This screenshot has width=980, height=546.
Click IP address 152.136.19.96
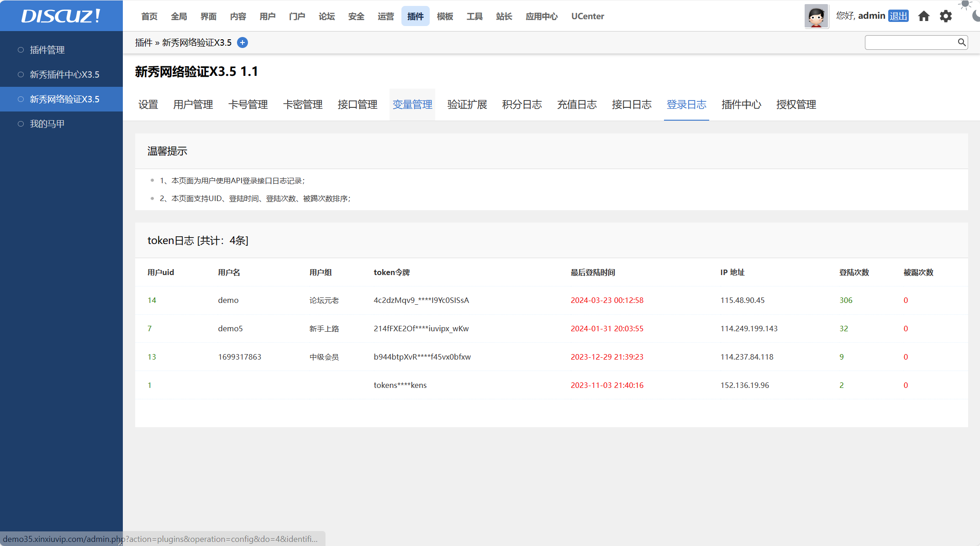745,385
